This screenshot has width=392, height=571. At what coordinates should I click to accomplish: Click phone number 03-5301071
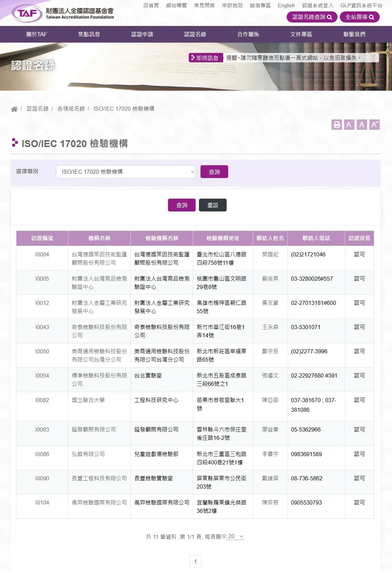(x=306, y=327)
